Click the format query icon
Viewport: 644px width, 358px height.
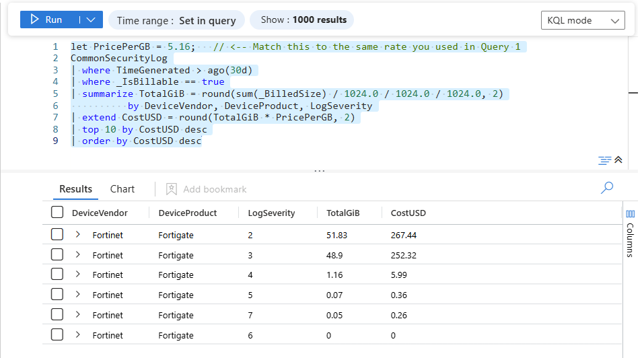point(604,160)
